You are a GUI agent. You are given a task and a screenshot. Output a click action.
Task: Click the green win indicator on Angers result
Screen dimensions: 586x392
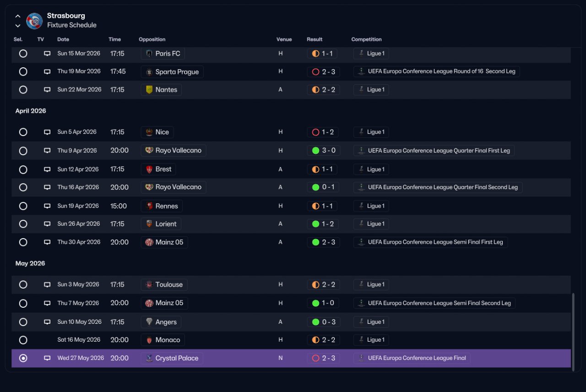coord(315,322)
